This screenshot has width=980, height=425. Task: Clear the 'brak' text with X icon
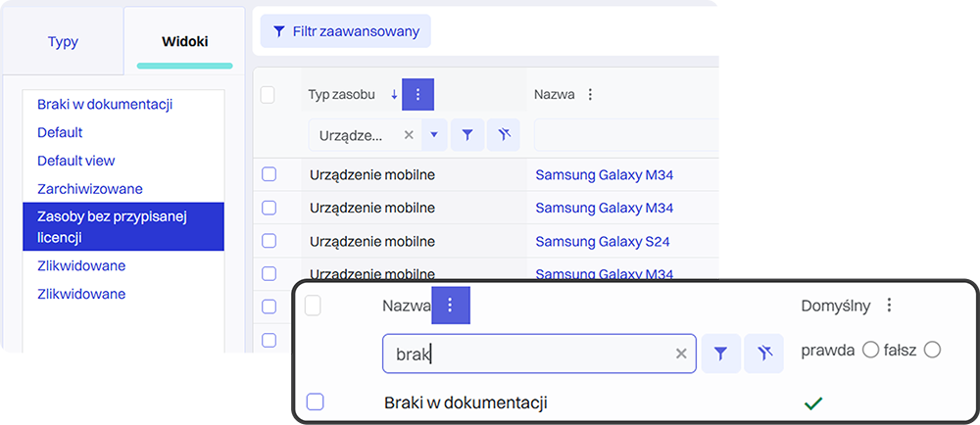pos(681,354)
